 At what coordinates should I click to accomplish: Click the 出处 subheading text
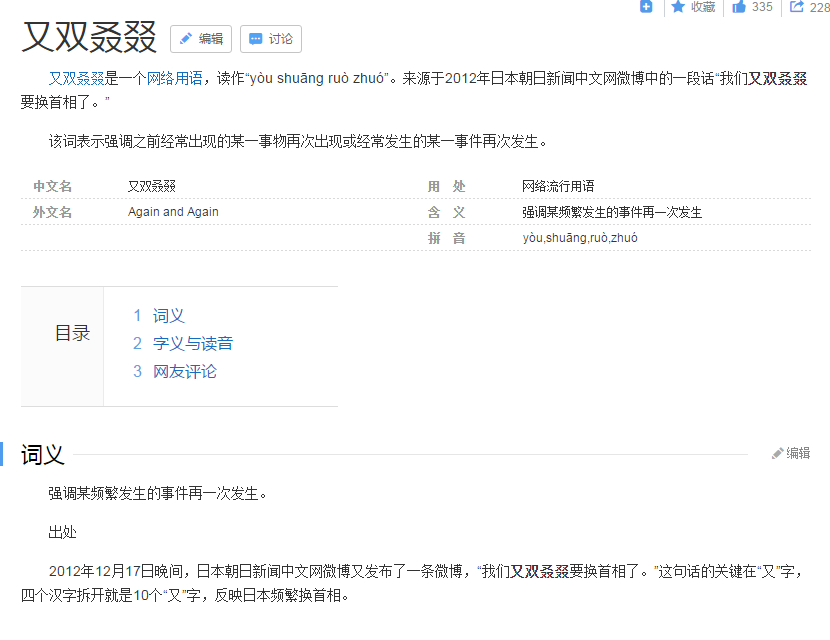pos(62,532)
